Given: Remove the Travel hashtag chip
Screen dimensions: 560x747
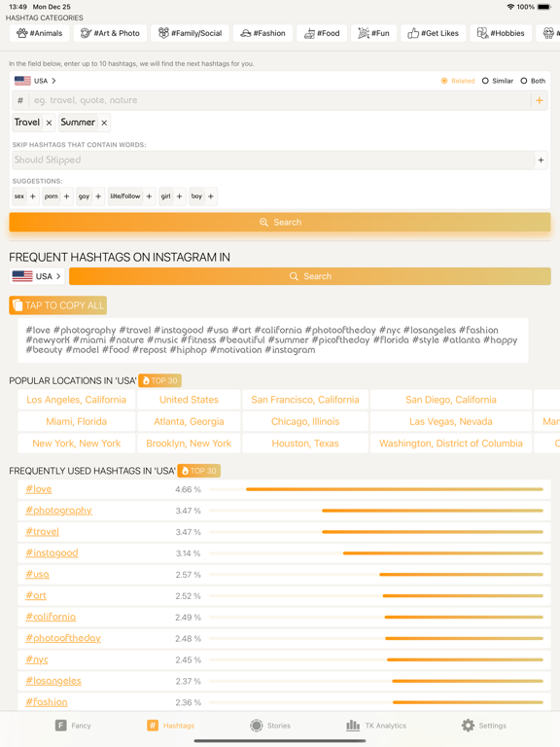Looking at the screenshot, I should pyautogui.click(x=49, y=123).
